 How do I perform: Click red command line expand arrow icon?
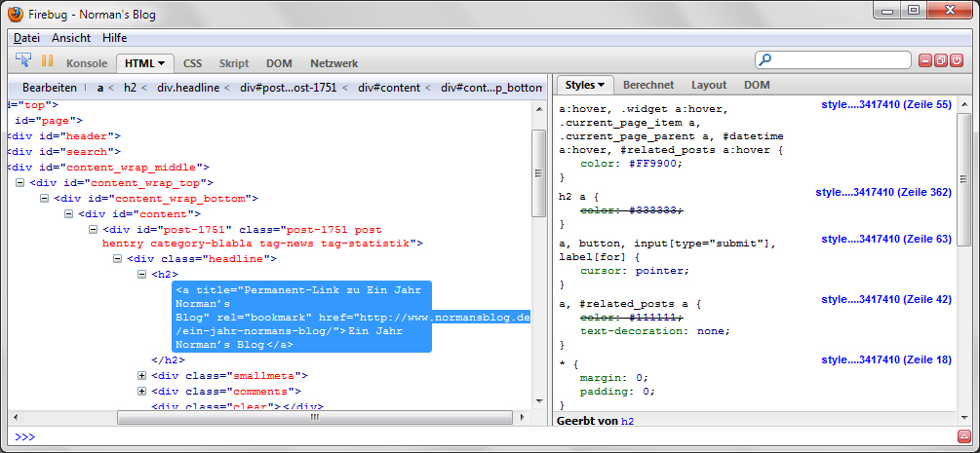pos(963,436)
